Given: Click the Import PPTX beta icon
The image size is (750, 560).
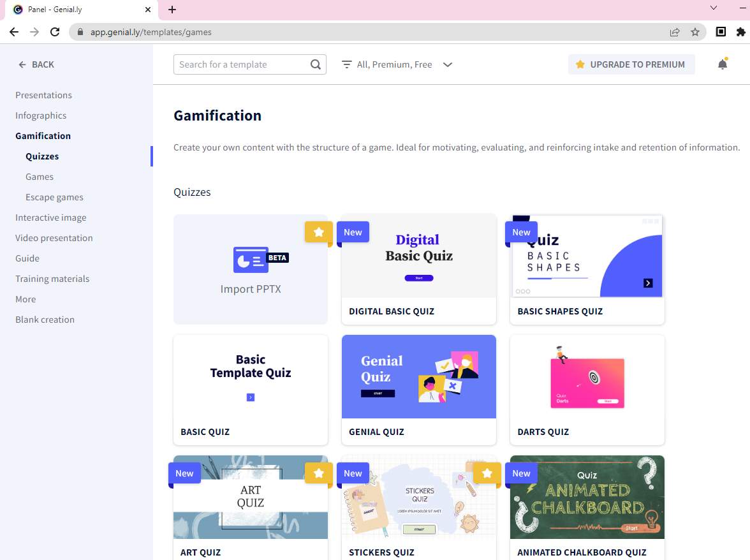Looking at the screenshot, I should click(x=260, y=260).
